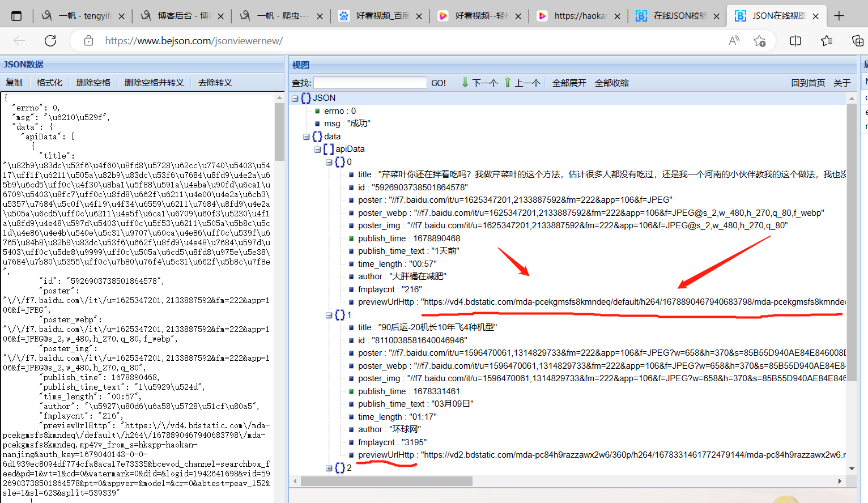
Task: Click the tree view scroll-down arrow
Action: coord(852,468)
